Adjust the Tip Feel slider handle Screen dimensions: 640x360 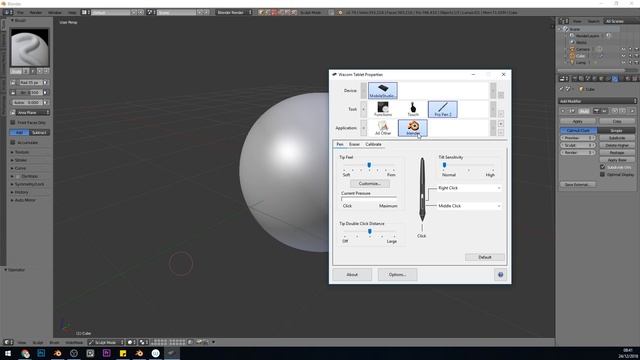369,165
